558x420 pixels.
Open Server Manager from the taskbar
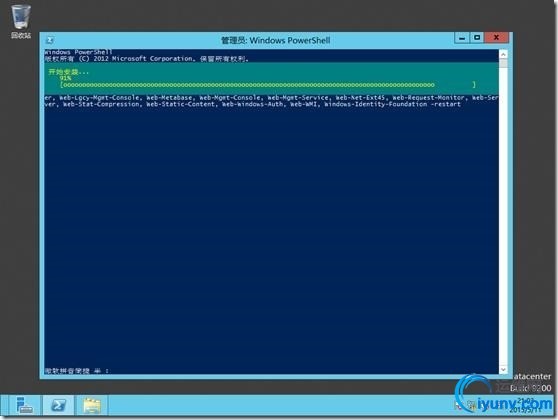(24, 405)
